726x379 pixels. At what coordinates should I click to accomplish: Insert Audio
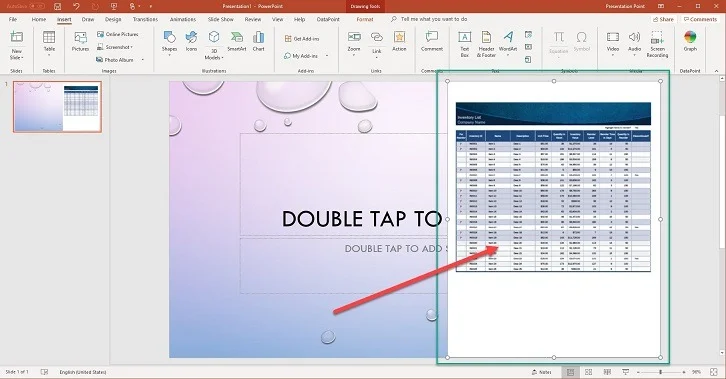click(634, 43)
